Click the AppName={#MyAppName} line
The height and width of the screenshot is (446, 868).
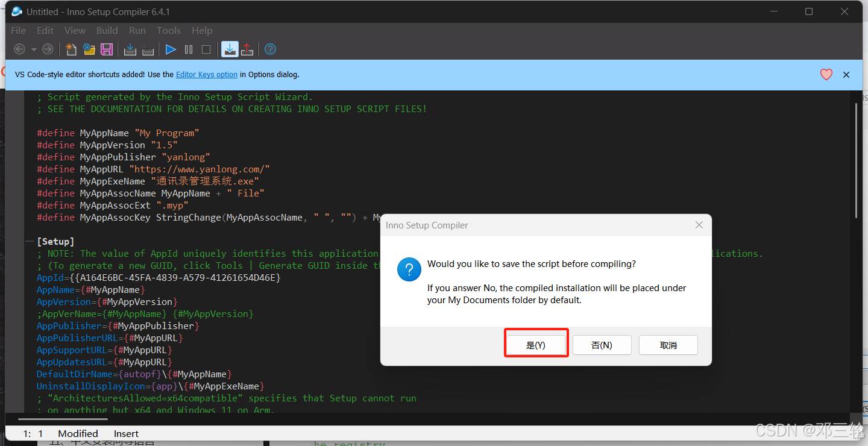tap(91, 290)
